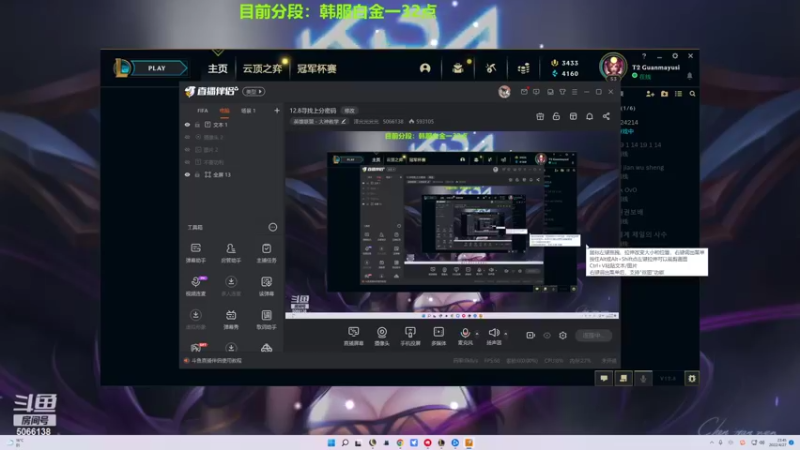Open the mail message icon in title bar
The image size is (800, 450).
[x=524, y=92]
